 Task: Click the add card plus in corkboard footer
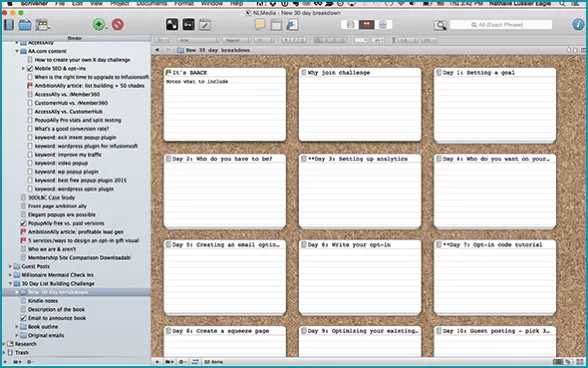tap(157, 362)
